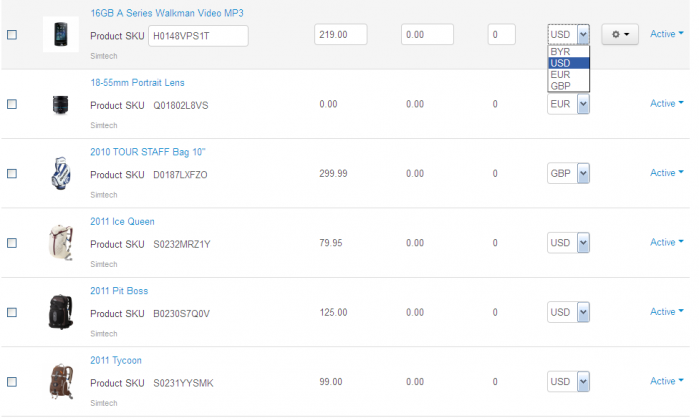Change Active status of 2011 Pit Boss
Viewport: 700px width, 418px height.
pyautogui.click(x=667, y=312)
